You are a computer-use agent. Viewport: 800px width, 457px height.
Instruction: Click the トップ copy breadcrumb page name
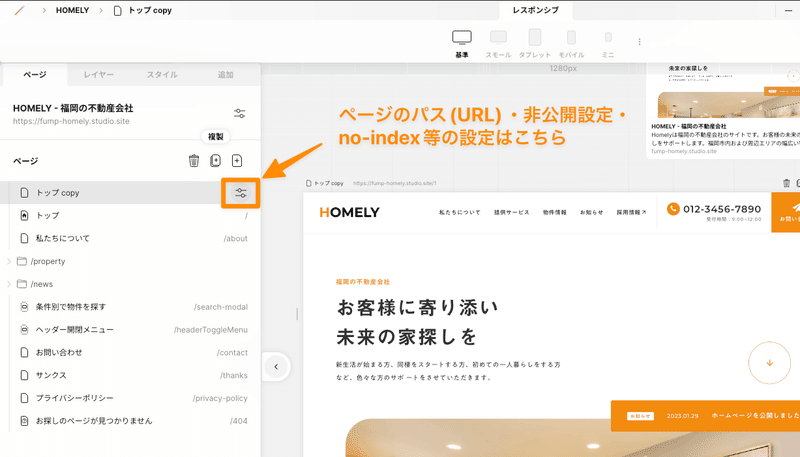[150, 10]
